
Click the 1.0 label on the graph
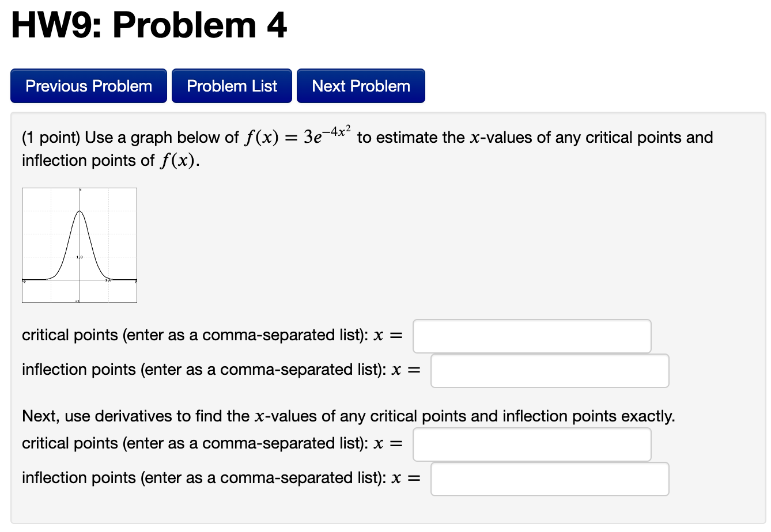pyautogui.click(x=80, y=257)
